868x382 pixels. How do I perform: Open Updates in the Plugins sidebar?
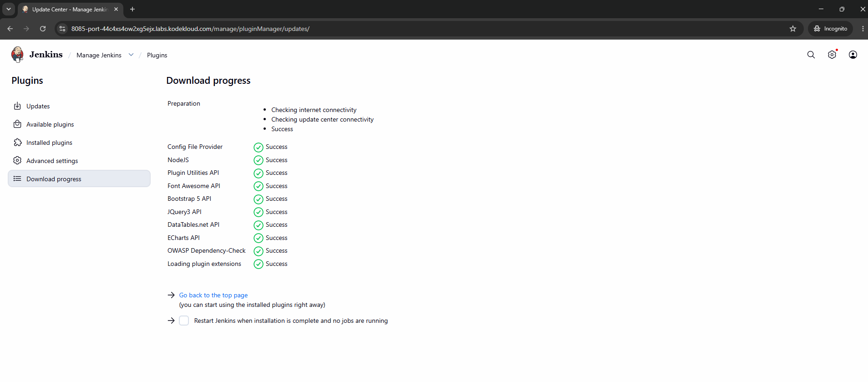[x=79, y=106]
